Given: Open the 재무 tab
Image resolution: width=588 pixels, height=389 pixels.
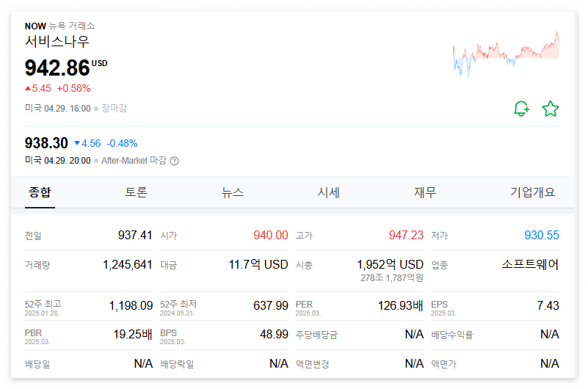Looking at the screenshot, I should point(425,192).
